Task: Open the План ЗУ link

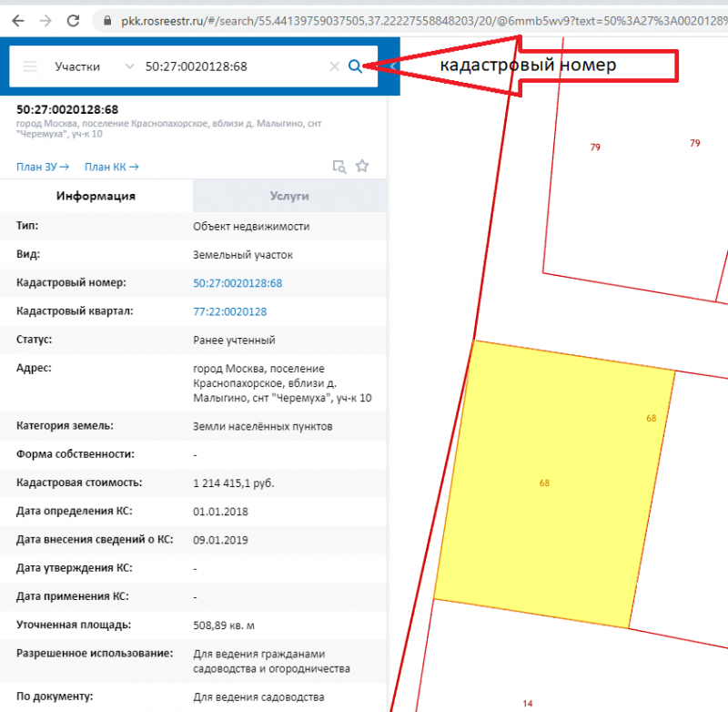Action: pos(43,167)
